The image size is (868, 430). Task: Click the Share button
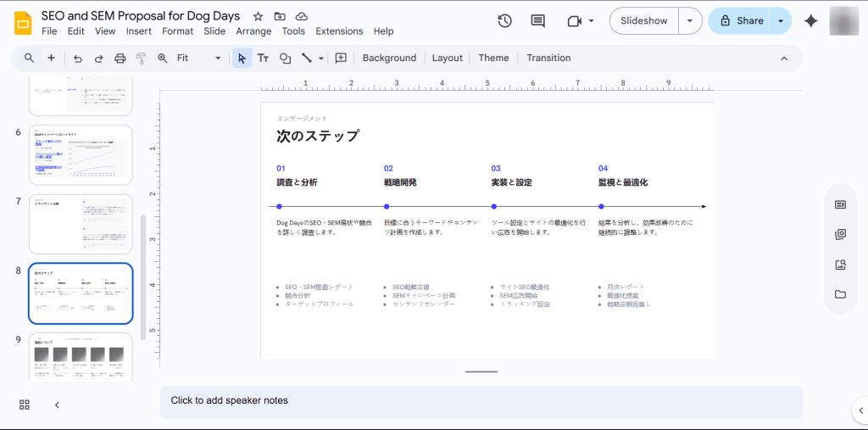pos(739,20)
